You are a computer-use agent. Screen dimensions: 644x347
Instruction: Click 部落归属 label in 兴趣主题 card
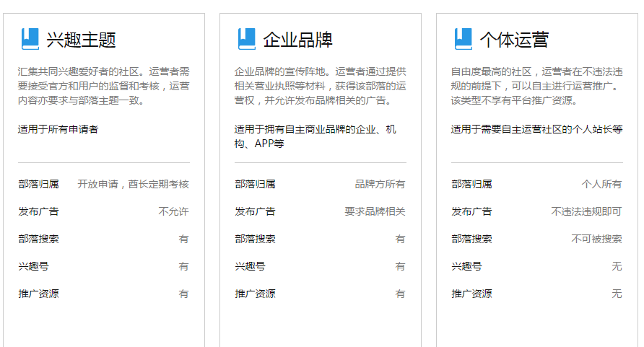[x=38, y=184]
